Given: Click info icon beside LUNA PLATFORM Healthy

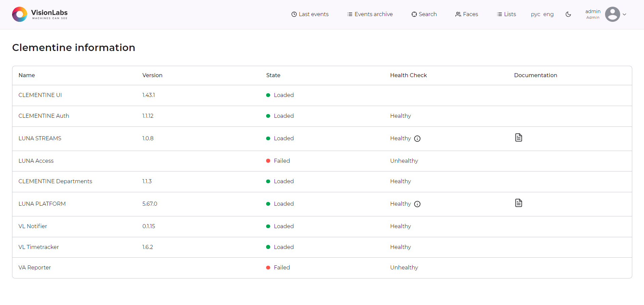Looking at the screenshot, I should [417, 204].
